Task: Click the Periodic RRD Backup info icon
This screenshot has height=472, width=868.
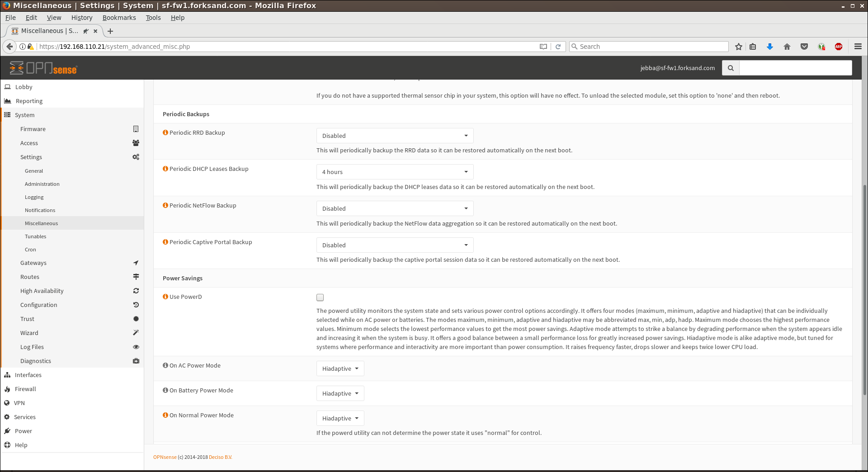Action: click(x=165, y=132)
